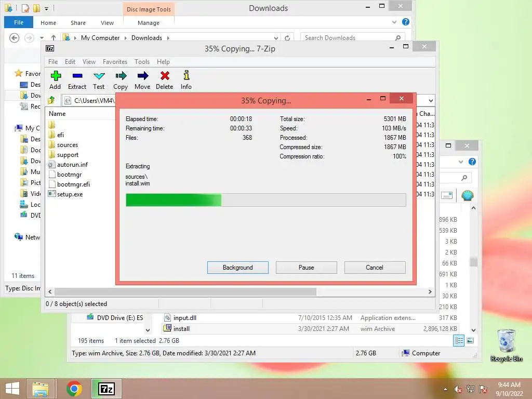532x399 pixels.
Task: Select DVD Drive (E:) in rear Explorer
Action: coord(115,318)
